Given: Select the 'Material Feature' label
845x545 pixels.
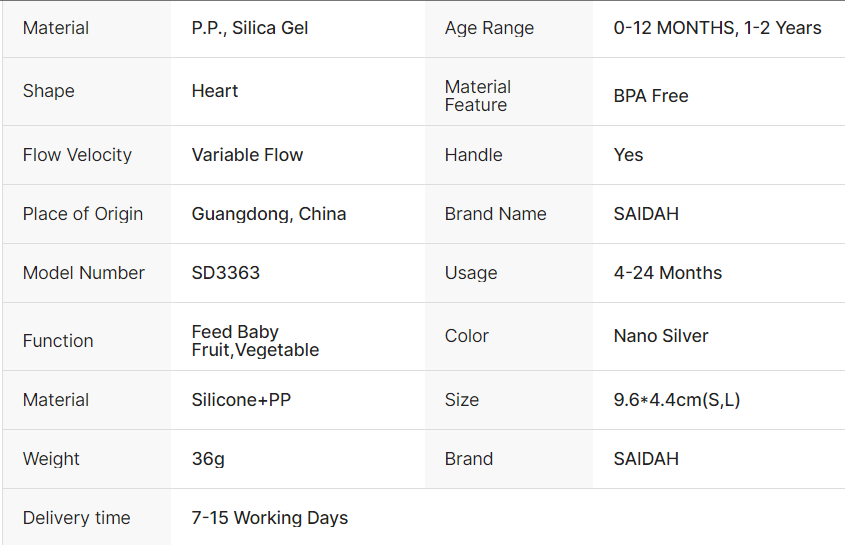Looking at the screenshot, I should pyautogui.click(x=478, y=96).
